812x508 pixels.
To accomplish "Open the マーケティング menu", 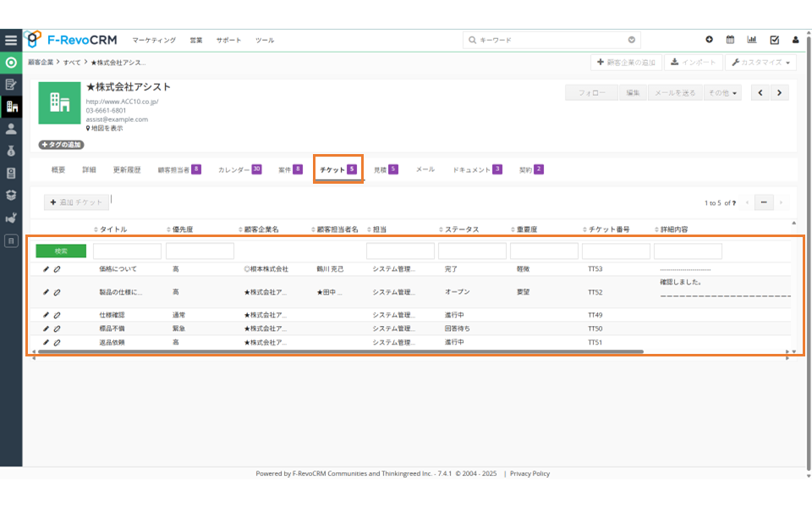I will tap(154, 41).
